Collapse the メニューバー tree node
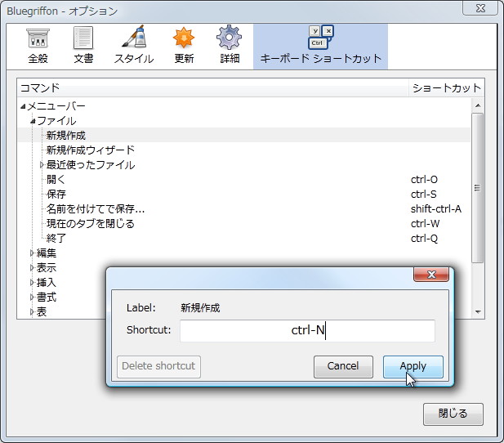The image size is (504, 443). click(23, 106)
